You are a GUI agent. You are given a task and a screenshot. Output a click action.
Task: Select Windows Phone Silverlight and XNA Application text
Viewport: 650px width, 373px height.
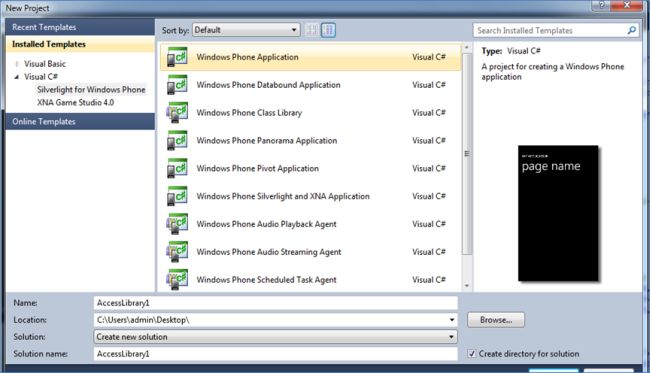click(x=283, y=196)
